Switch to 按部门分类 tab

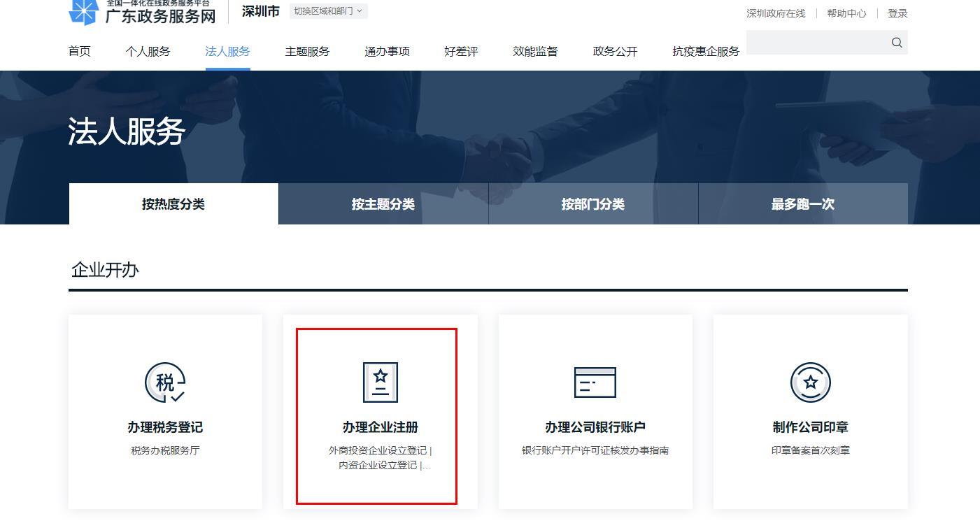point(593,204)
